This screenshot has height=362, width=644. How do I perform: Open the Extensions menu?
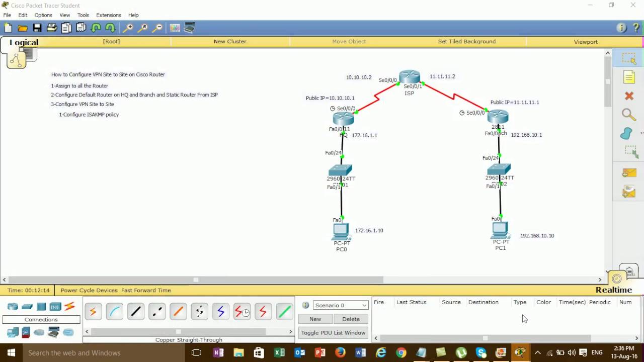tap(109, 15)
